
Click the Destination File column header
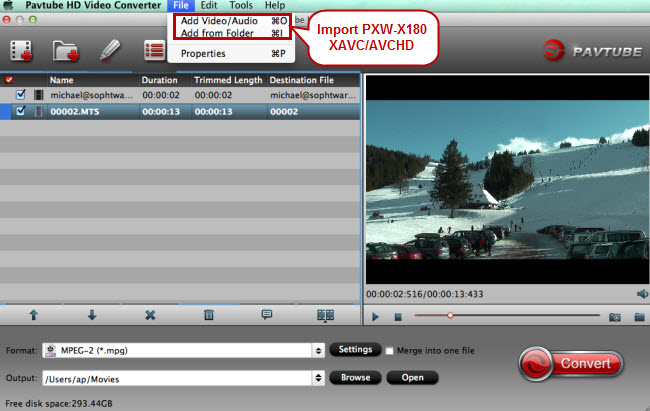[x=302, y=80]
